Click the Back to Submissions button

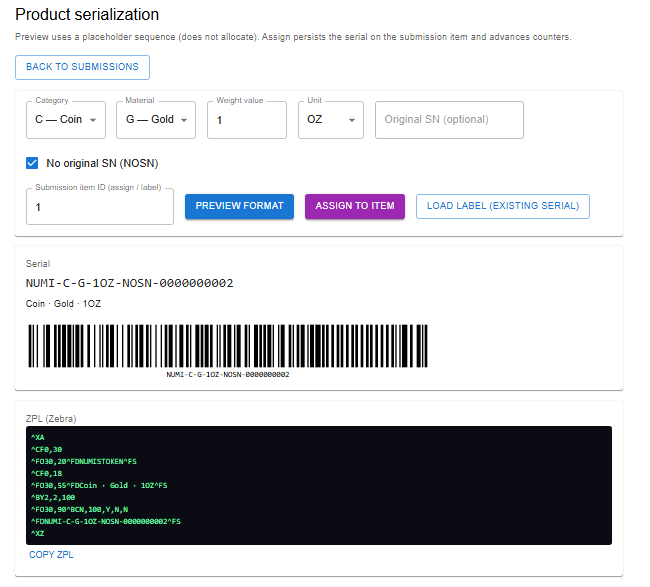(82, 67)
